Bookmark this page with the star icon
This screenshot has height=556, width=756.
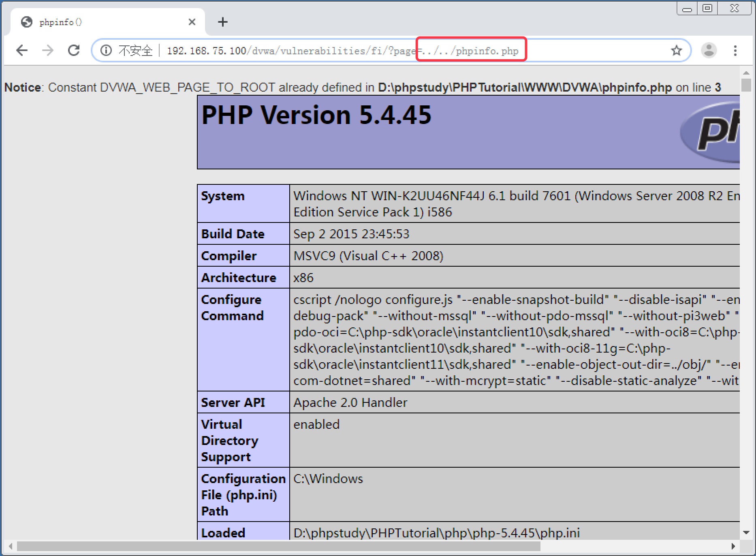pos(676,51)
